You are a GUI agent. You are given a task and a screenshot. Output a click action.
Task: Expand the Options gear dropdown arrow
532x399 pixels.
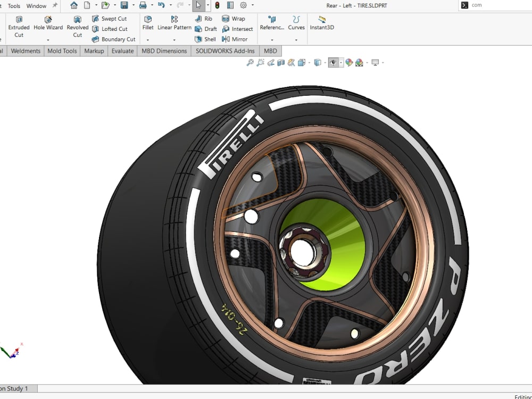(252, 5)
